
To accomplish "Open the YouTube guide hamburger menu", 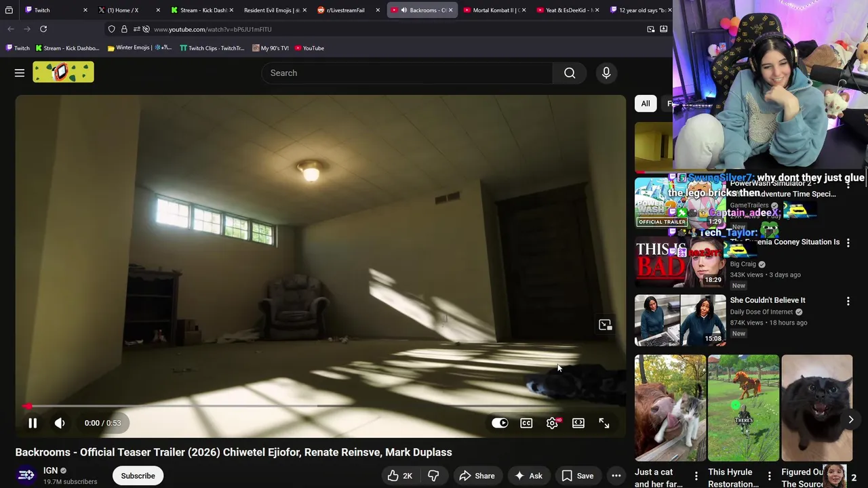I will pos(20,73).
